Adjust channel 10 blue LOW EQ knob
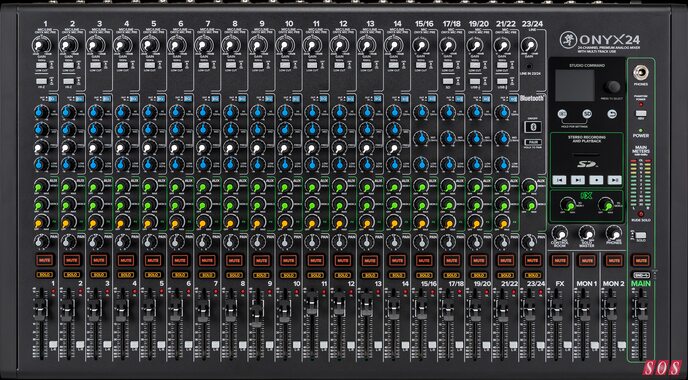Image resolution: width=688 pixels, height=380 pixels. click(285, 164)
